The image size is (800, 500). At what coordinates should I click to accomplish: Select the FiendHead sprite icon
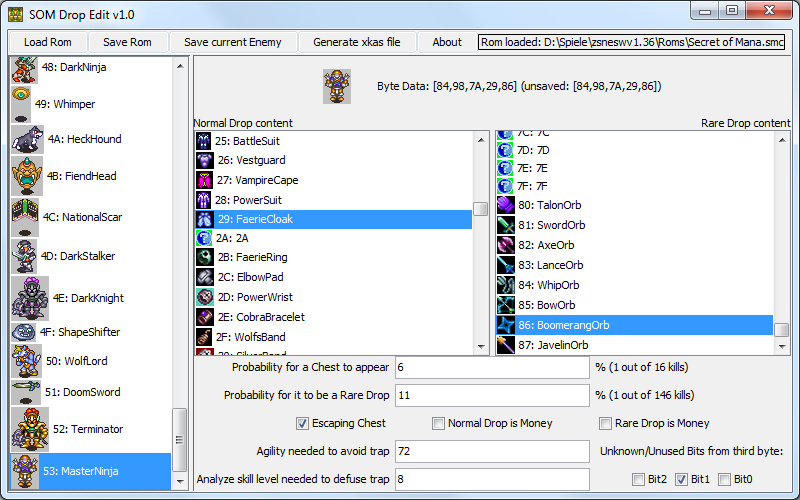pos(27,176)
